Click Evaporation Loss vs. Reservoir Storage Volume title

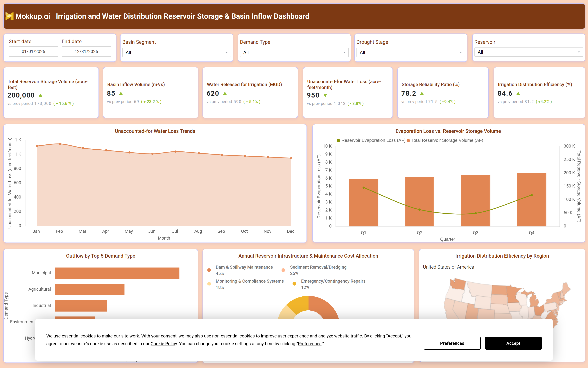(448, 131)
